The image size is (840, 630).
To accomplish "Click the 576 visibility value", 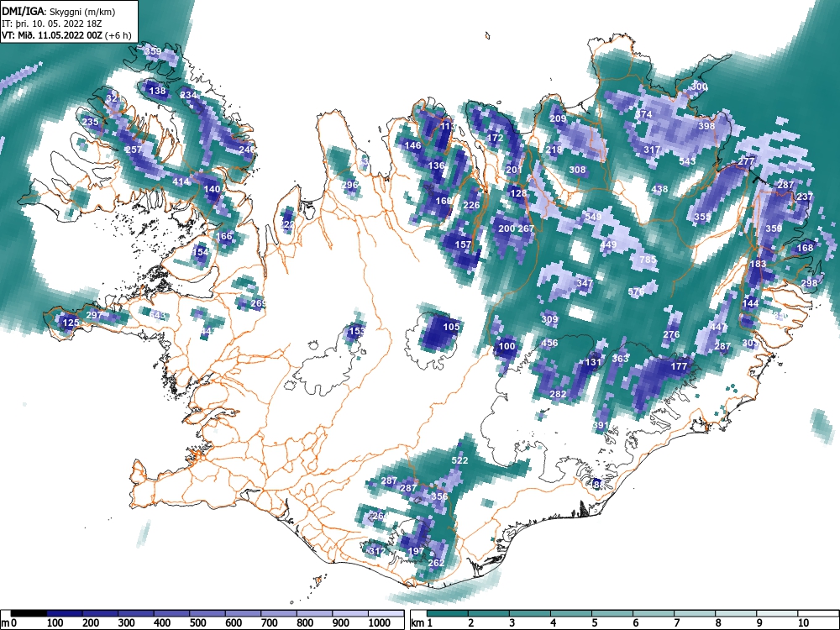I will pyautogui.click(x=636, y=291).
